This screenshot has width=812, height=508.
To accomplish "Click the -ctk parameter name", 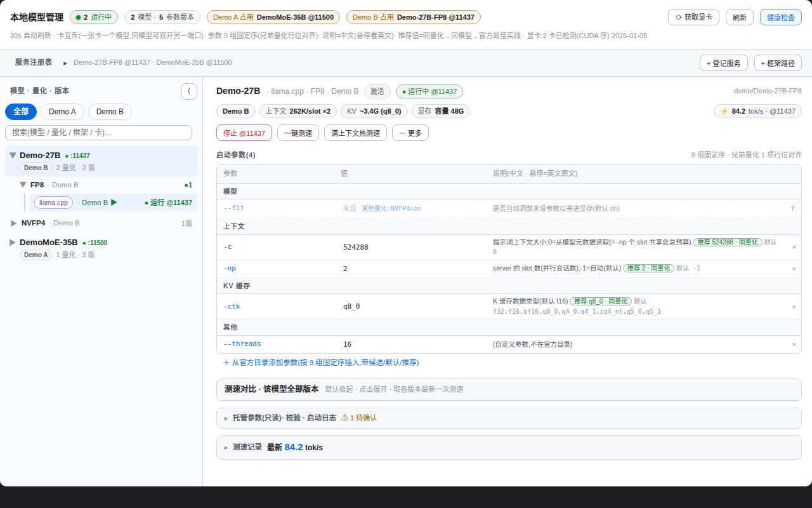I will point(232,307).
